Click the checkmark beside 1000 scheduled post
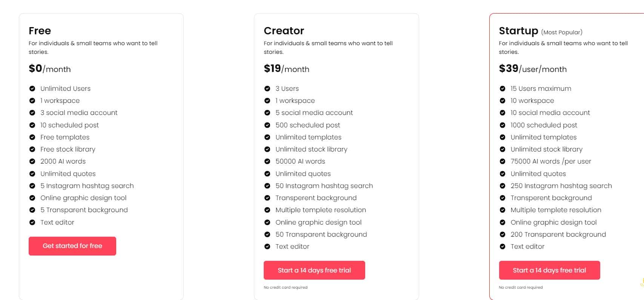The width and height of the screenshot is (644, 300). (x=503, y=125)
